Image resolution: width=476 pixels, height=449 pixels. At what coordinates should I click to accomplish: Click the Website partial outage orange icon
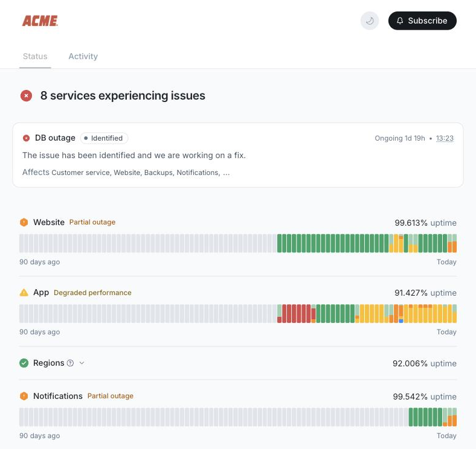coord(24,222)
